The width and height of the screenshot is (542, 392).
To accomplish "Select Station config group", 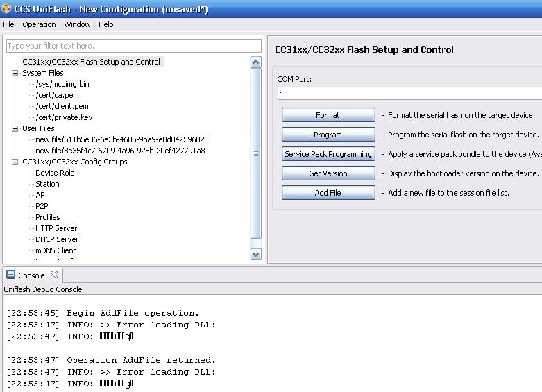I will (47, 184).
